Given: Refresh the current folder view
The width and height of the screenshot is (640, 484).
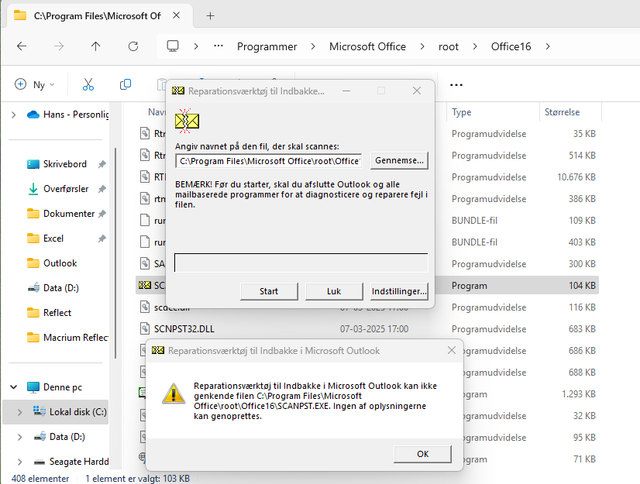Looking at the screenshot, I should pyautogui.click(x=133, y=47).
